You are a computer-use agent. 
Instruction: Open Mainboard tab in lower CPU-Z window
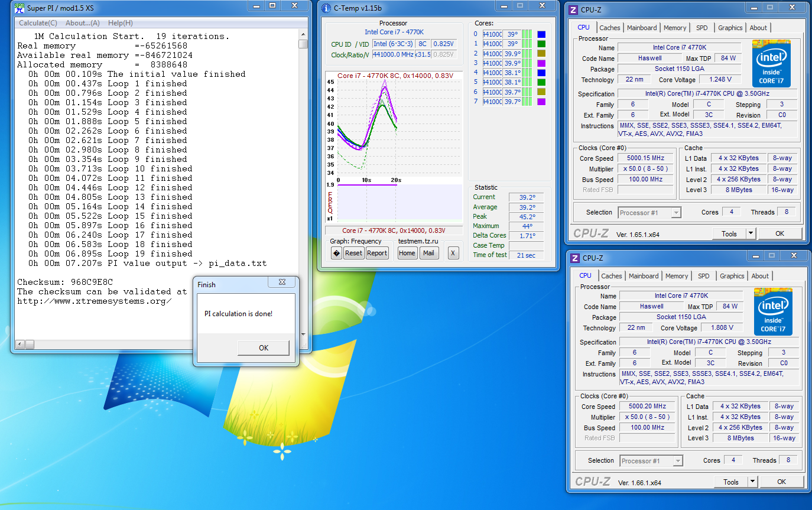[644, 276]
